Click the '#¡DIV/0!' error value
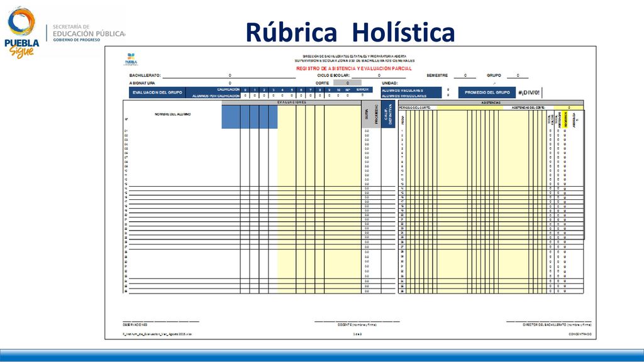 click(x=529, y=93)
